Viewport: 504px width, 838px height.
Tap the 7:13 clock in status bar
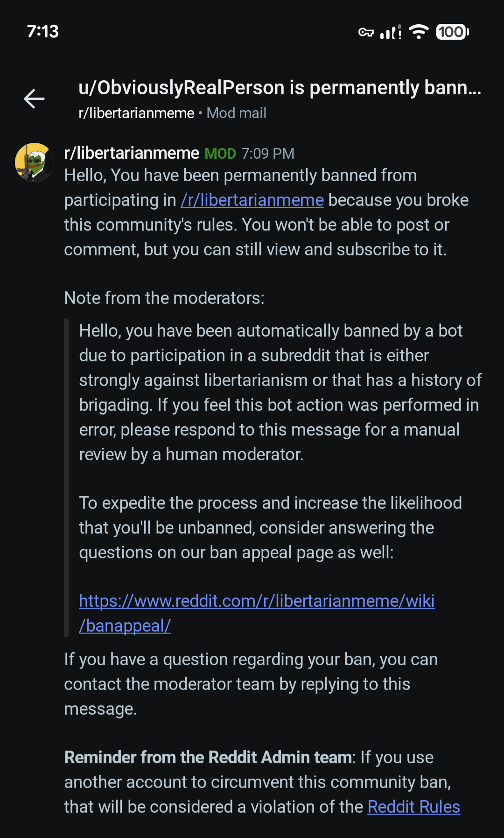click(x=43, y=31)
